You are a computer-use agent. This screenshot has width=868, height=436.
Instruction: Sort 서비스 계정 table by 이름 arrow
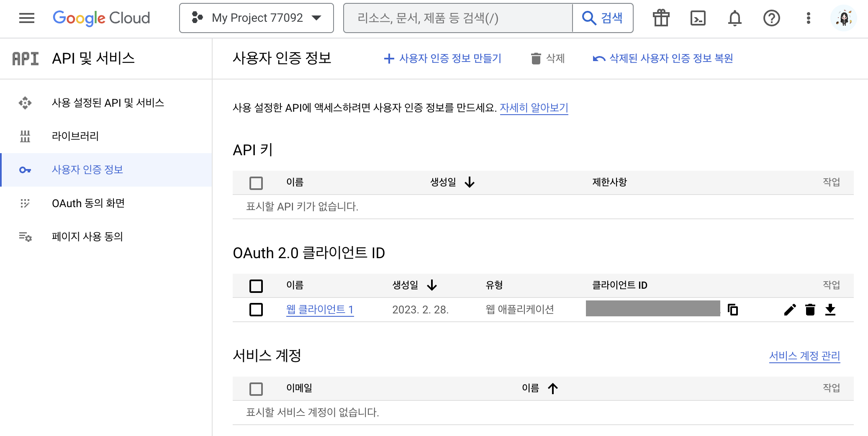(x=552, y=388)
